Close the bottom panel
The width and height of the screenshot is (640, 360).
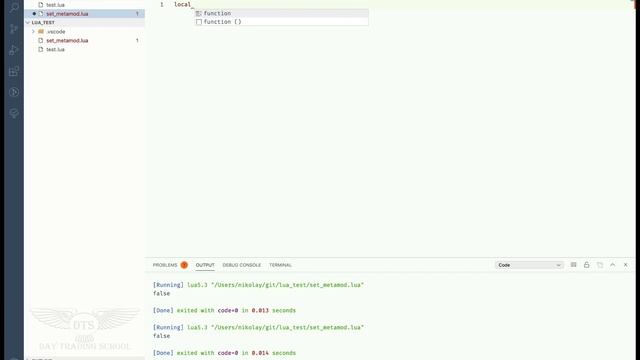625,265
